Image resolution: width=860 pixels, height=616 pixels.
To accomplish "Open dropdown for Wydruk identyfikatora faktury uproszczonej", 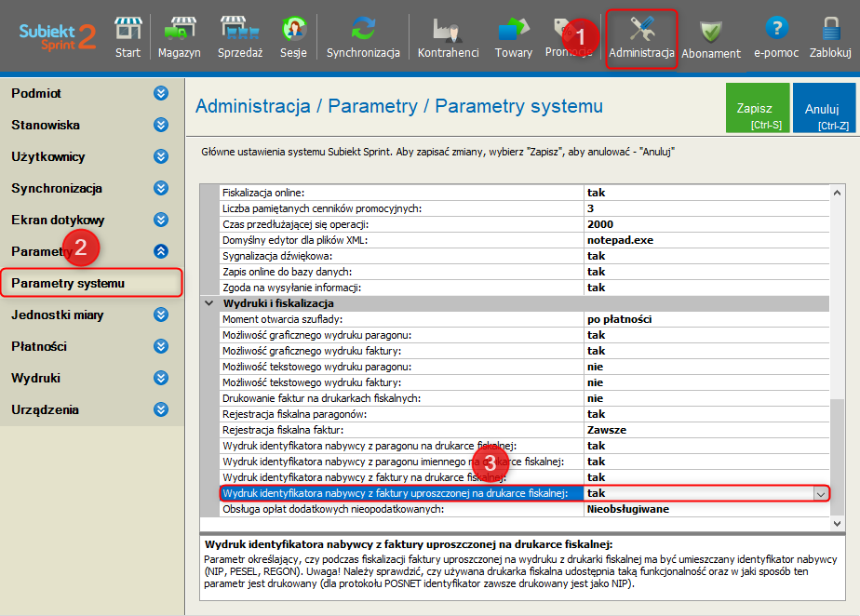I will tap(820, 494).
